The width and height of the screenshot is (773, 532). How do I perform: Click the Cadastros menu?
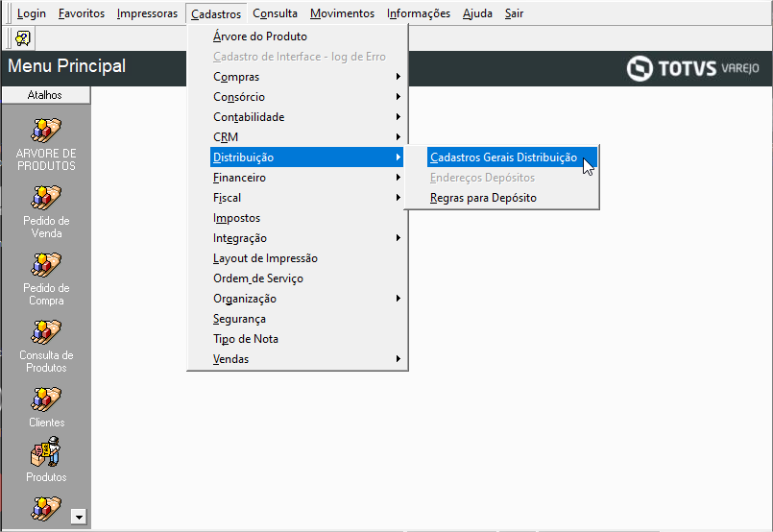pyautogui.click(x=216, y=13)
